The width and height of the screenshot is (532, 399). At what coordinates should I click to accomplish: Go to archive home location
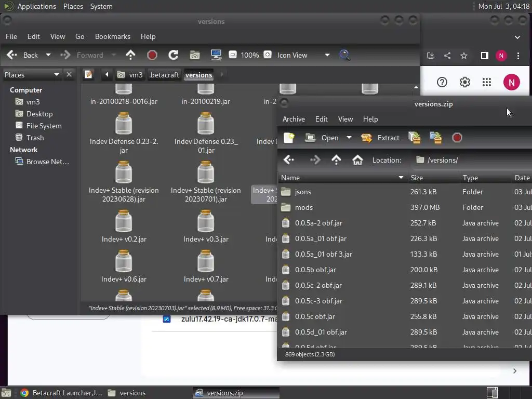point(357,160)
